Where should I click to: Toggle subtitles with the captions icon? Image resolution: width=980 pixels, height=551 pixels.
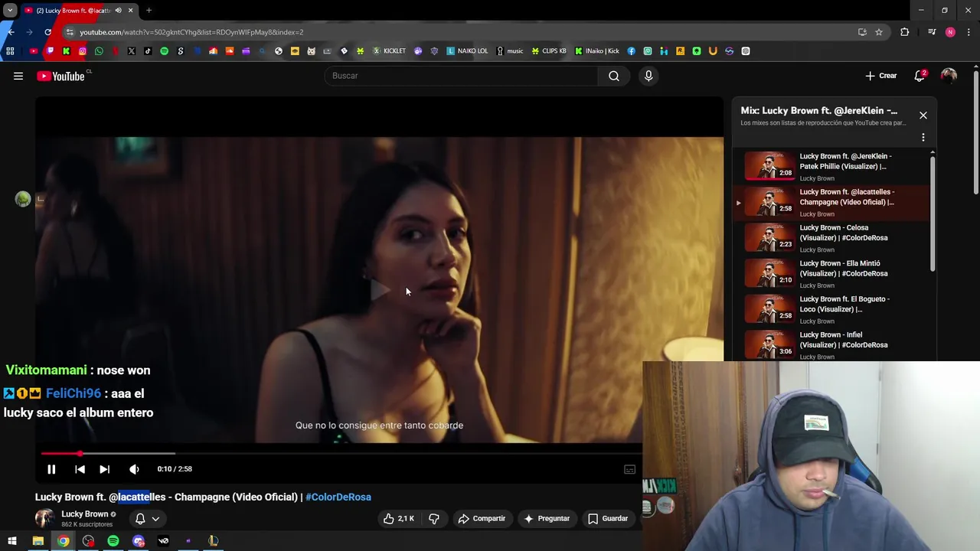tap(629, 469)
